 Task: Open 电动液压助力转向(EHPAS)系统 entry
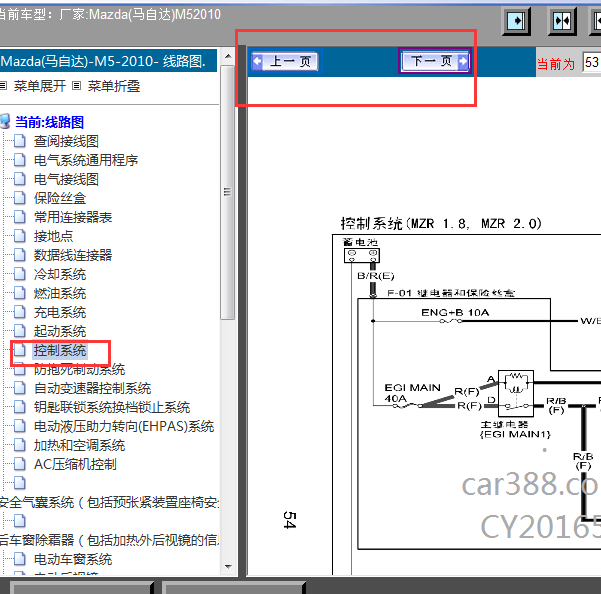pyautogui.click(x=124, y=427)
